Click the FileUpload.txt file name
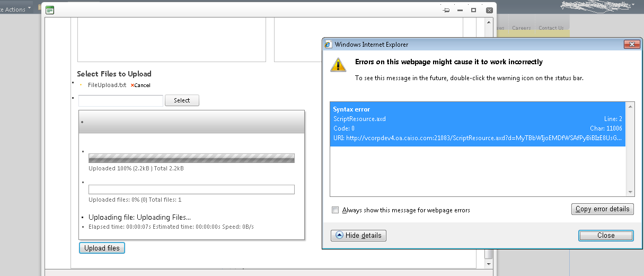Image resolution: width=644 pixels, height=276 pixels. 107,85
